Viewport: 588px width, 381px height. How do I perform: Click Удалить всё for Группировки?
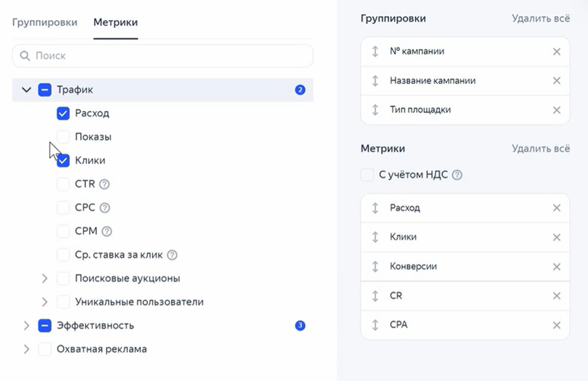540,18
